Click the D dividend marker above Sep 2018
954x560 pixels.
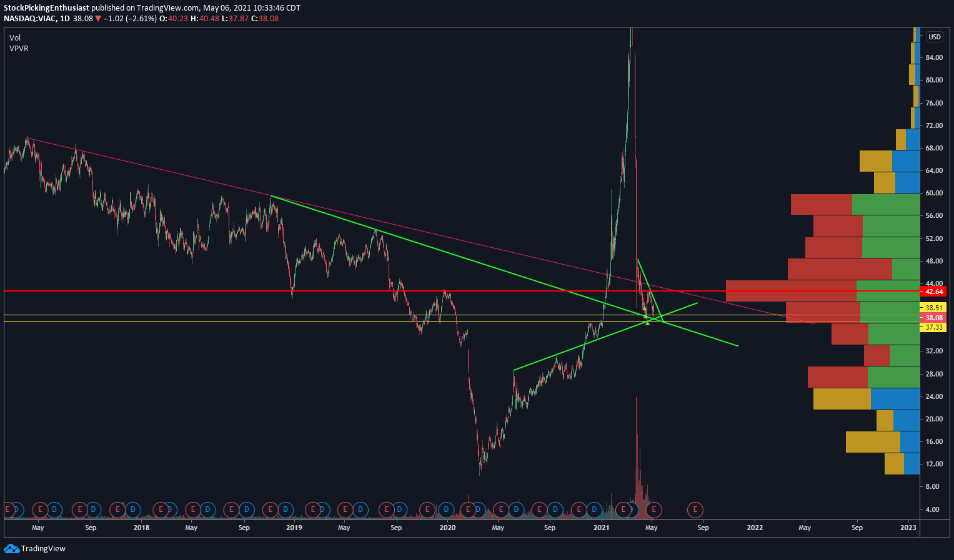246,510
